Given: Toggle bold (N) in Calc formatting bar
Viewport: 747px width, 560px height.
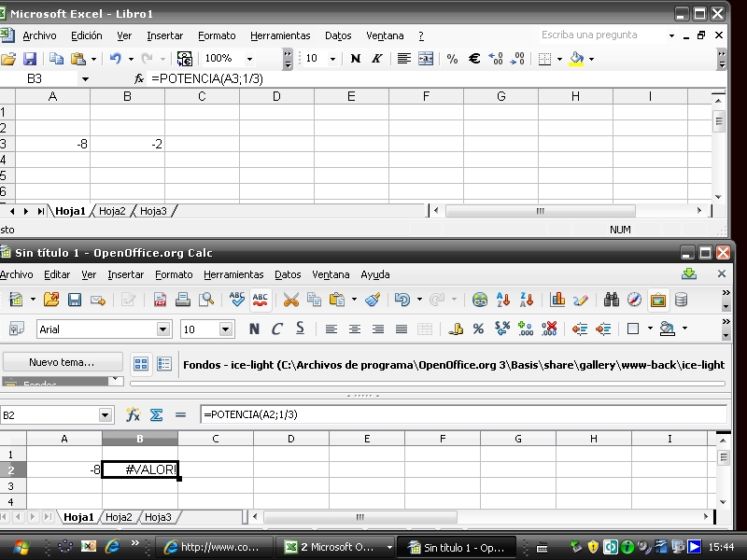Looking at the screenshot, I should coord(254,329).
